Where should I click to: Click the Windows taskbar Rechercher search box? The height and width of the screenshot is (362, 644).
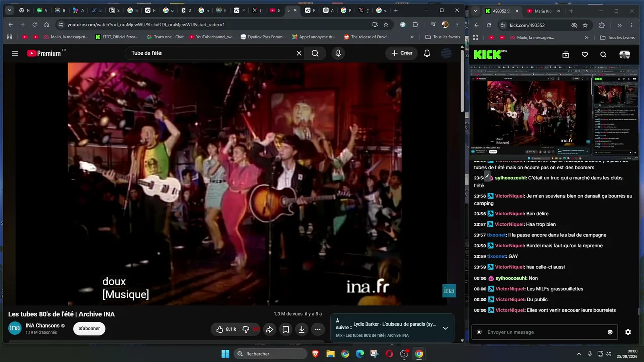271,354
